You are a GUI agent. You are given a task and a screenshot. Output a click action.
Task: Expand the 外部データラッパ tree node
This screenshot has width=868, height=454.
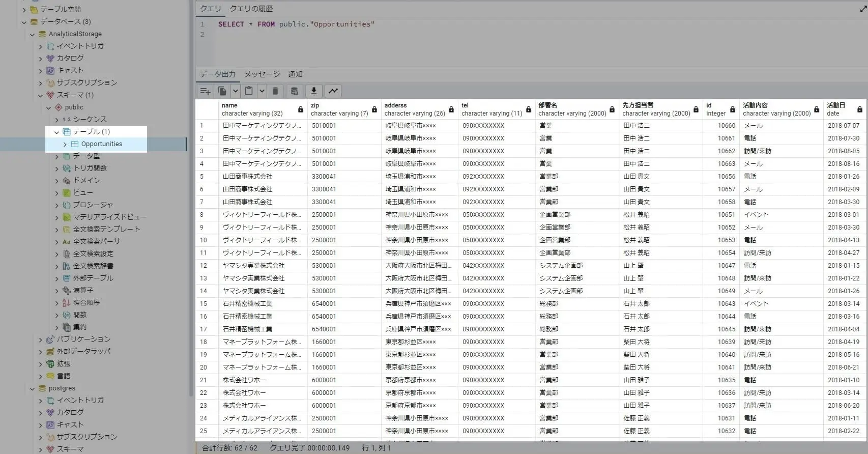coord(40,352)
